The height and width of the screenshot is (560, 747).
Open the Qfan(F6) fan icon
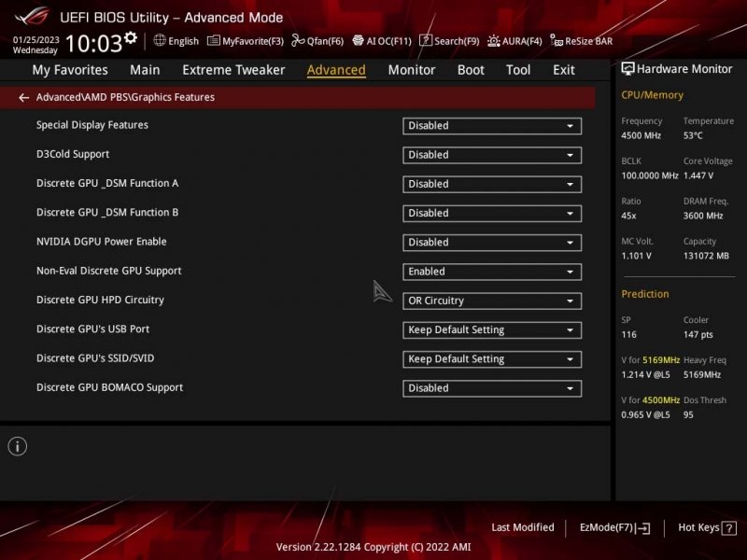coord(298,40)
